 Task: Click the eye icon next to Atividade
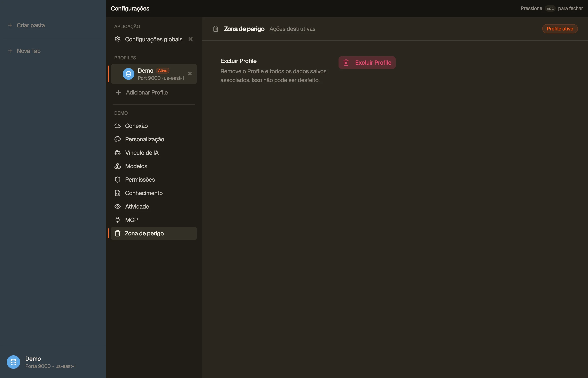[118, 206]
